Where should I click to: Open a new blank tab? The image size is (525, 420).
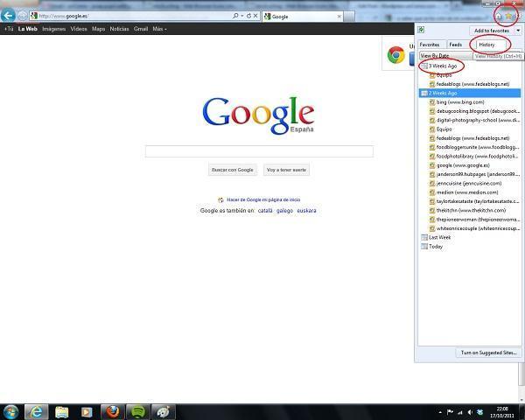click(x=349, y=16)
